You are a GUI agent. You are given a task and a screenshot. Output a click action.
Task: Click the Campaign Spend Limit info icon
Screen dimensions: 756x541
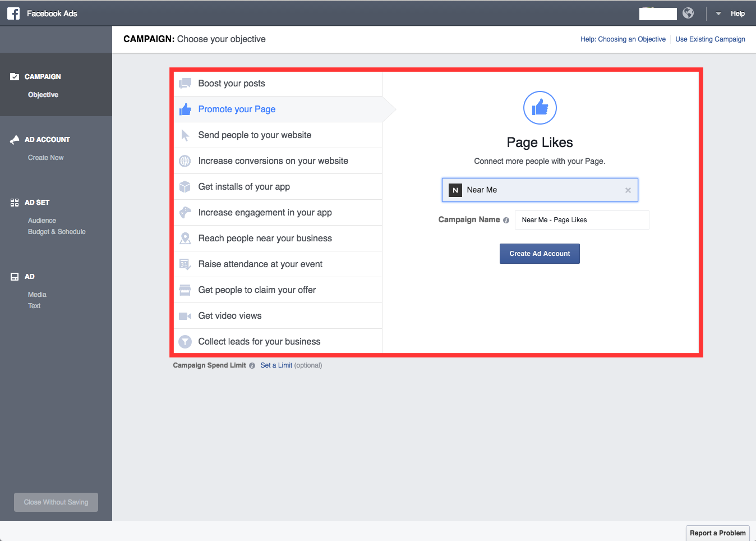pyautogui.click(x=252, y=366)
